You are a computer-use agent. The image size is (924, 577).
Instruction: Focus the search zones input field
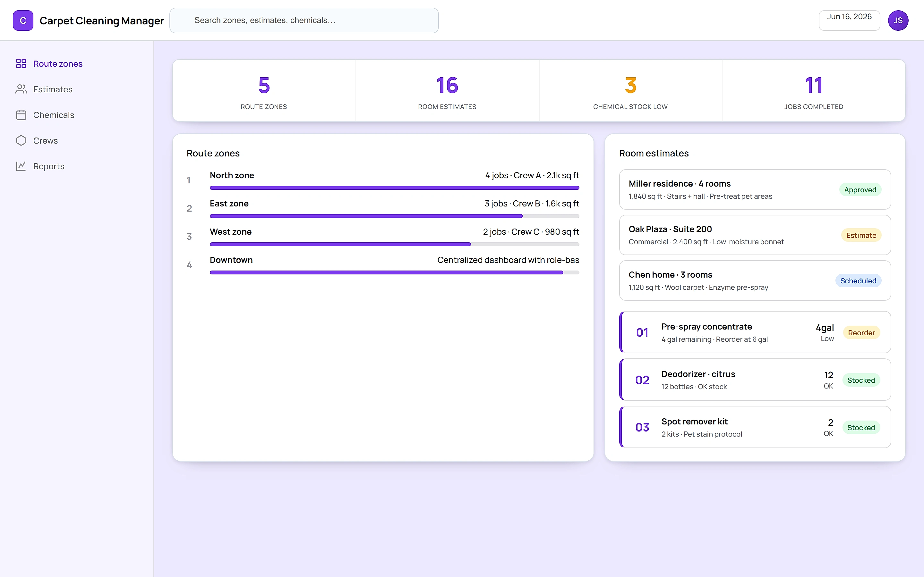pos(304,21)
